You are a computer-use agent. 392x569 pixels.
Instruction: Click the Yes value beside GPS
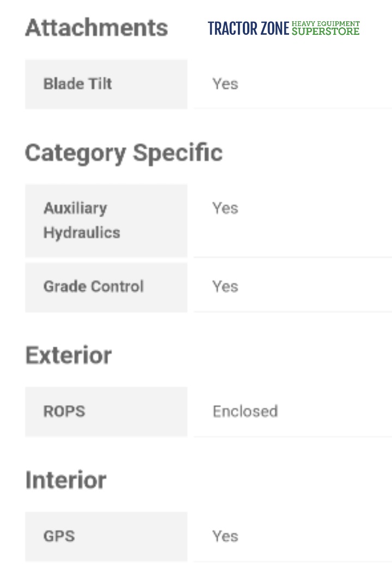tap(225, 536)
